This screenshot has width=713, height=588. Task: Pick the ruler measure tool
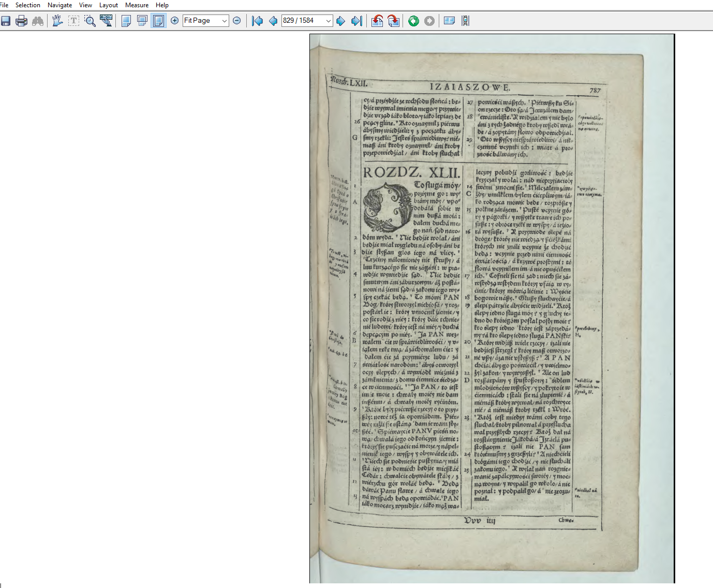106,21
